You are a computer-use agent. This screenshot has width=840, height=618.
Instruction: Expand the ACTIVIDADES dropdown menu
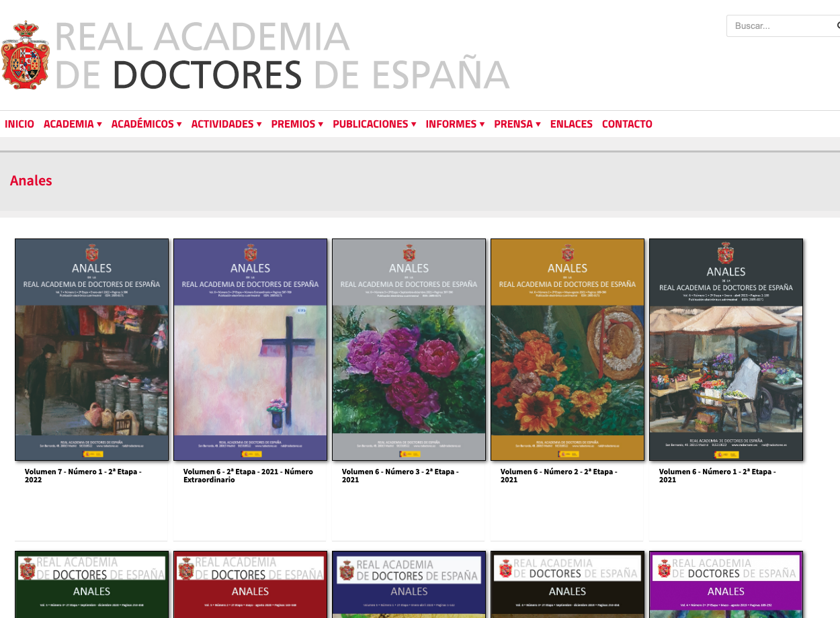226,124
